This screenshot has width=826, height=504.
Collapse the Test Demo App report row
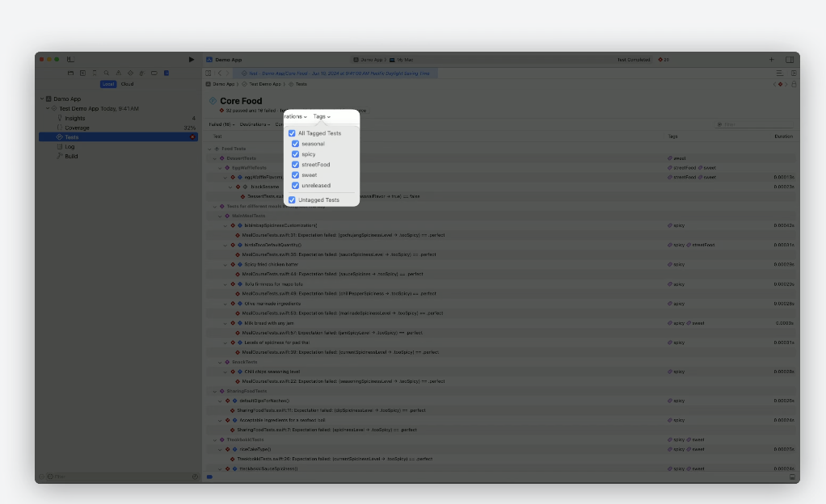pyautogui.click(x=48, y=108)
